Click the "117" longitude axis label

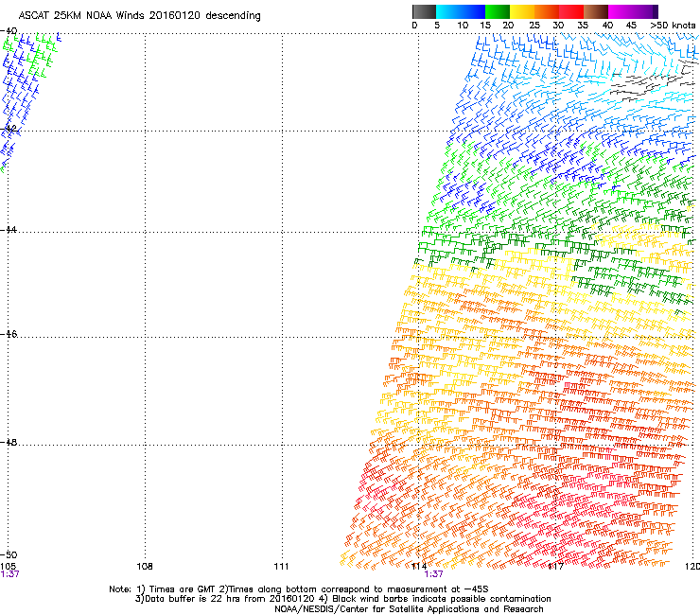[x=555, y=567]
